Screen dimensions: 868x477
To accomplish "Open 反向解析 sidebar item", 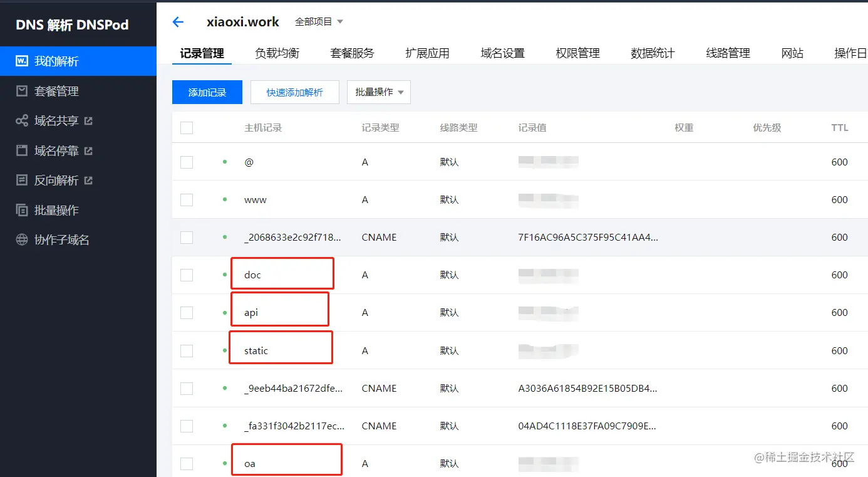I will point(78,181).
